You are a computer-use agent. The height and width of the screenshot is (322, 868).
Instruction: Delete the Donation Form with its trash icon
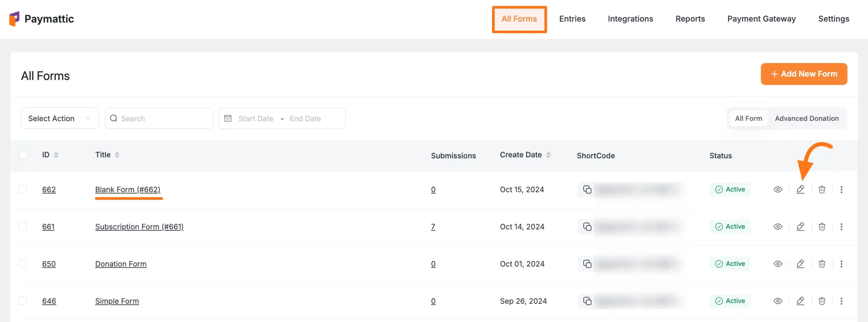pyautogui.click(x=822, y=264)
